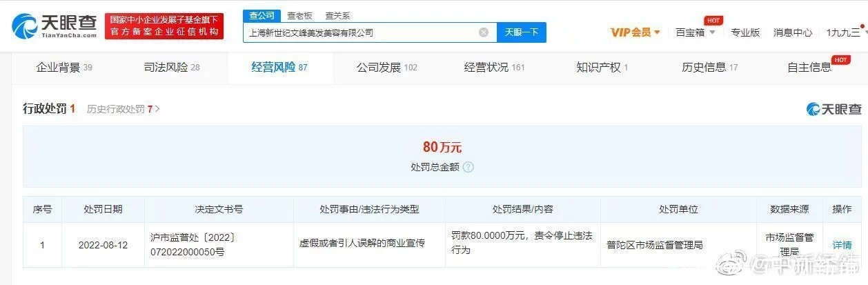Click the 天眼查 watermark logo on the right
Image resolution: width=868 pixels, height=285 pixels.
[834, 108]
